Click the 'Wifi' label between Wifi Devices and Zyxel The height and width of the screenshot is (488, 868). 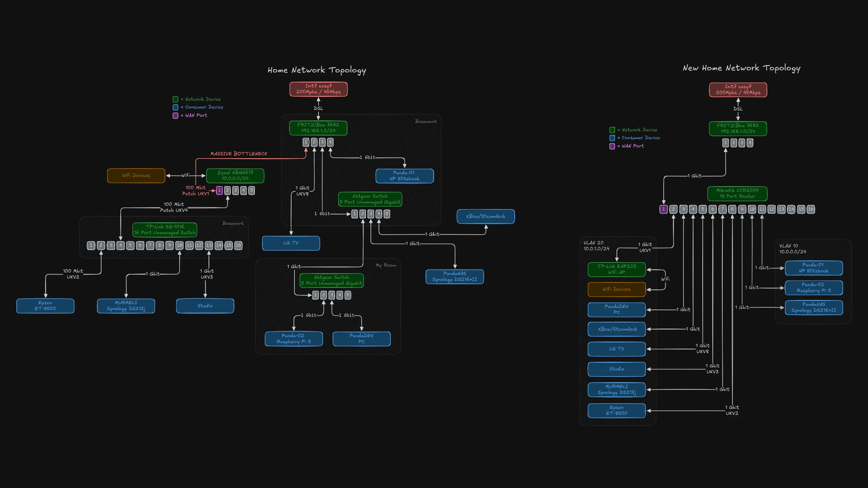186,175
